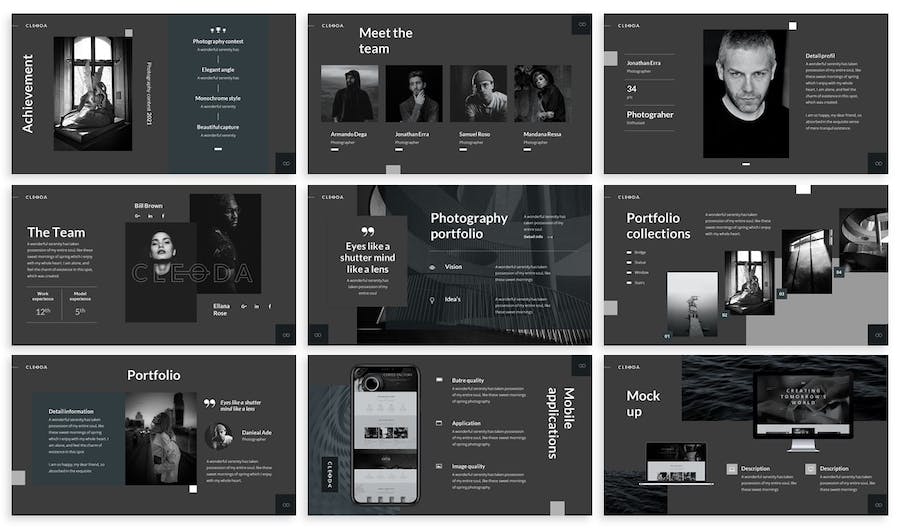Screen dimensions: 900x528
Task: Open portfolio collection image 02
Action: [x=749, y=282]
